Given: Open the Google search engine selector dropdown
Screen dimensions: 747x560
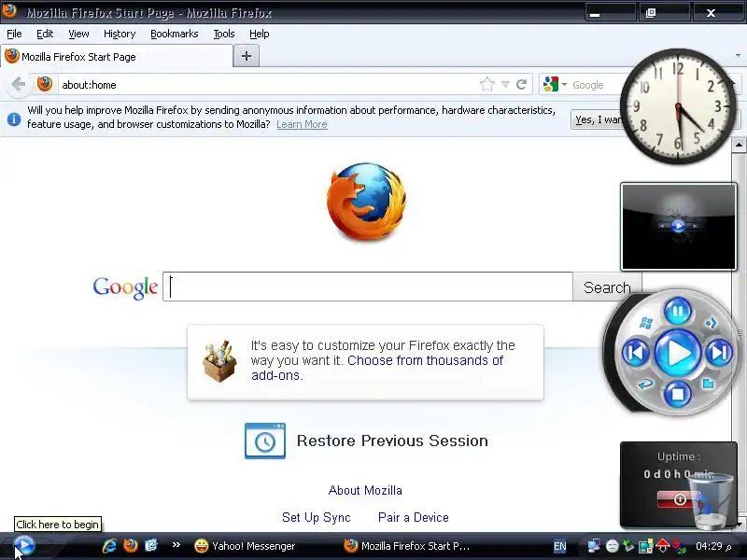Looking at the screenshot, I should (x=556, y=84).
